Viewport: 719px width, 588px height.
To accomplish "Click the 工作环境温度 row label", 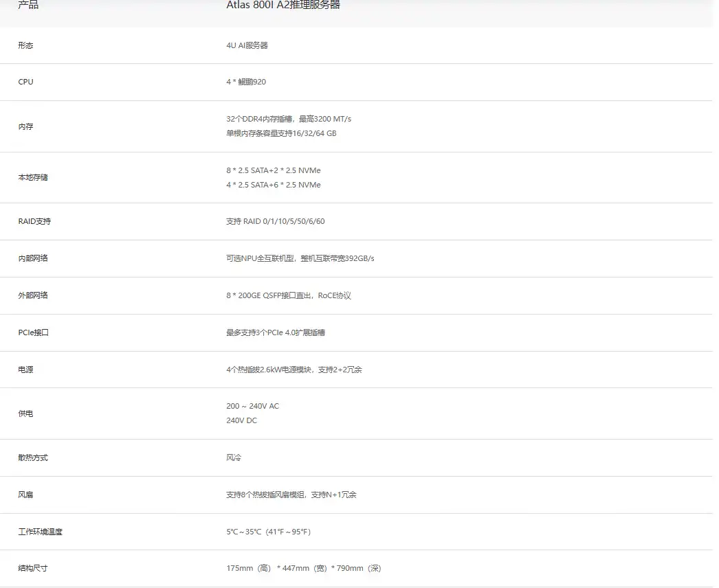I will pos(41,532).
